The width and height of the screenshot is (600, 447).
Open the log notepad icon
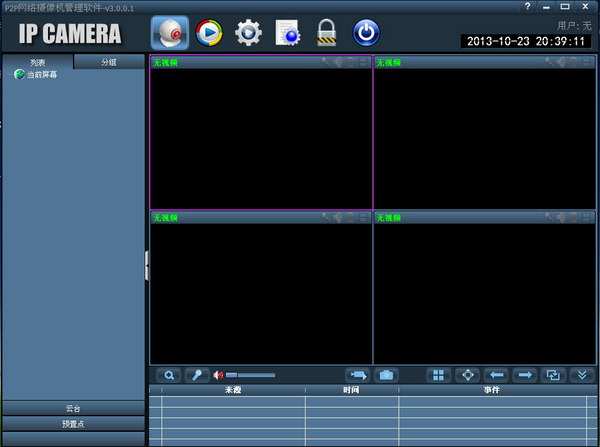[287, 33]
